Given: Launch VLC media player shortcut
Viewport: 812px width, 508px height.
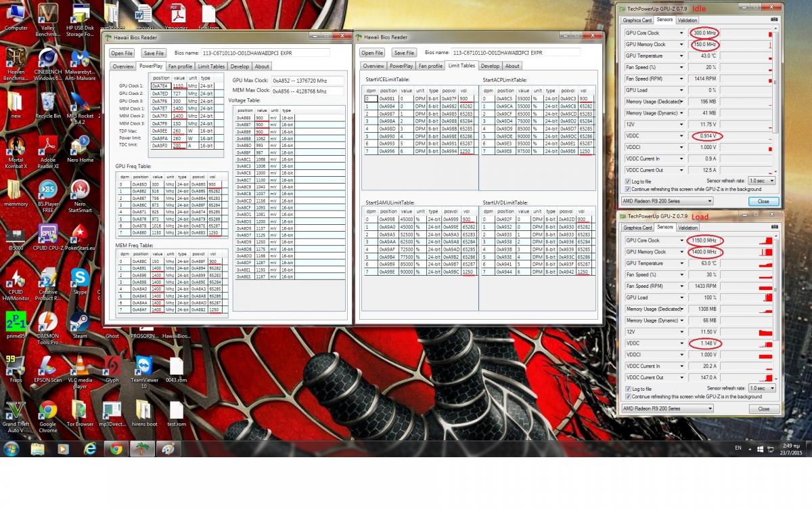Looking at the screenshot, I should pos(81,373).
